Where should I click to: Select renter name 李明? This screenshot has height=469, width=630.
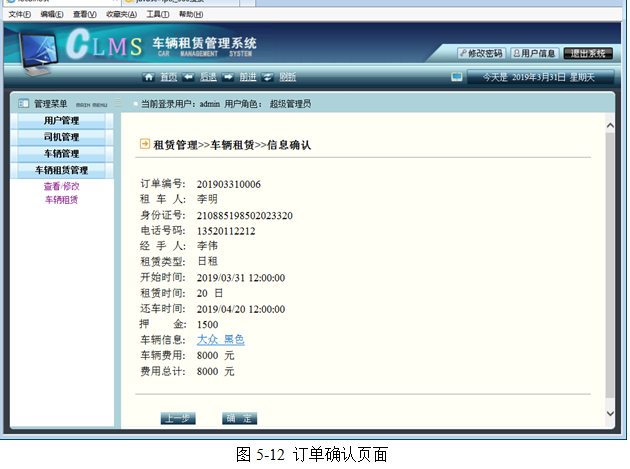[x=207, y=199]
